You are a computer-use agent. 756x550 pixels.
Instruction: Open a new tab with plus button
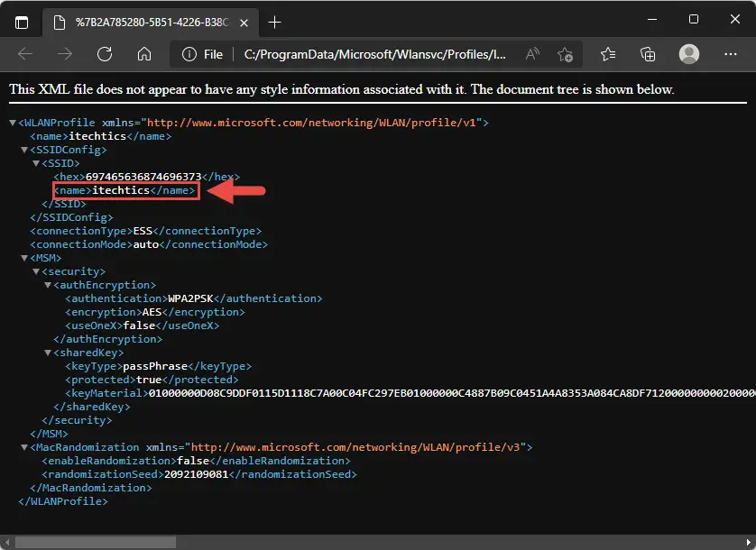[274, 23]
